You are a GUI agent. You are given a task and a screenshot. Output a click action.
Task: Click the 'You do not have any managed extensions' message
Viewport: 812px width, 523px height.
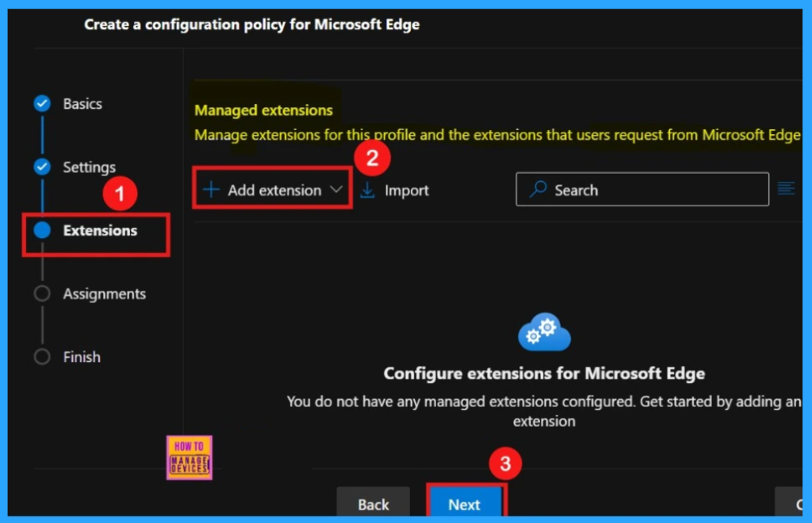tap(544, 411)
